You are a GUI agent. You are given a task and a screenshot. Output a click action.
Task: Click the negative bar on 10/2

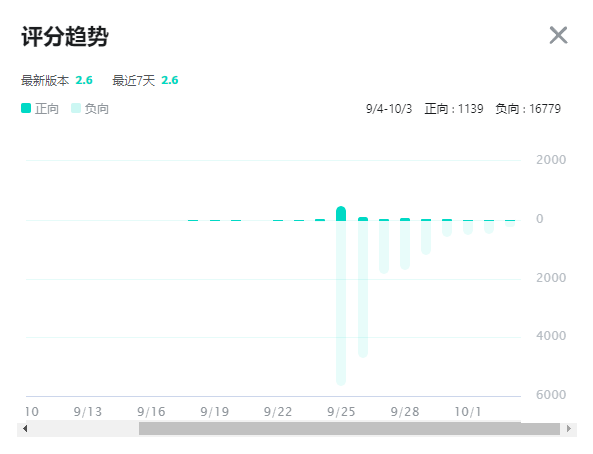point(489,227)
